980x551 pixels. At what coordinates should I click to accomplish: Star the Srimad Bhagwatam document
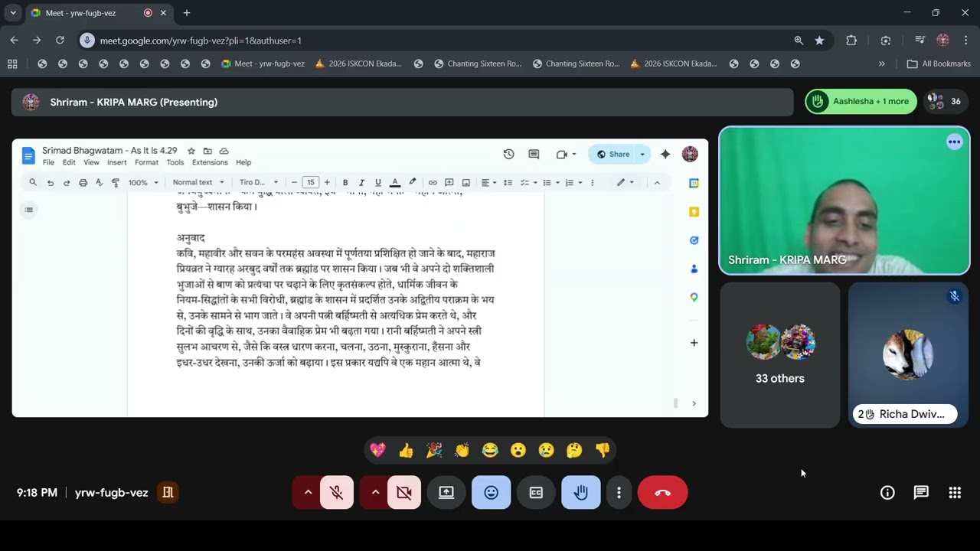(191, 151)
